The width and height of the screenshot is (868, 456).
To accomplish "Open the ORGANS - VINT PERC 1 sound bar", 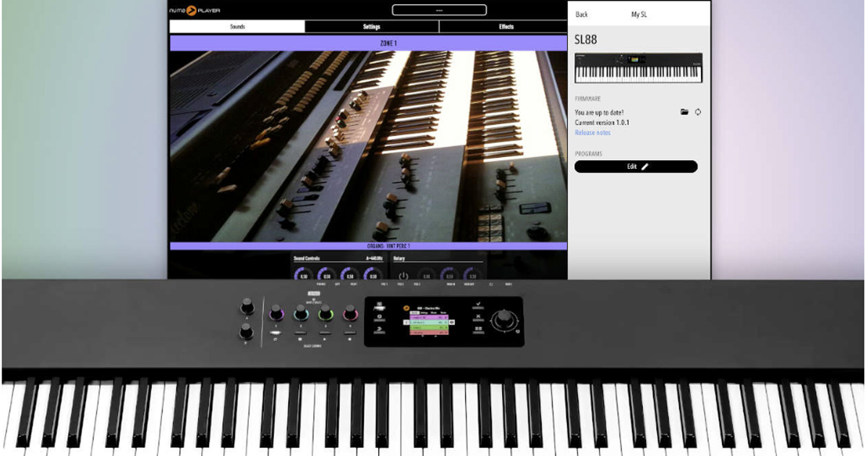I will coord(368,246).
